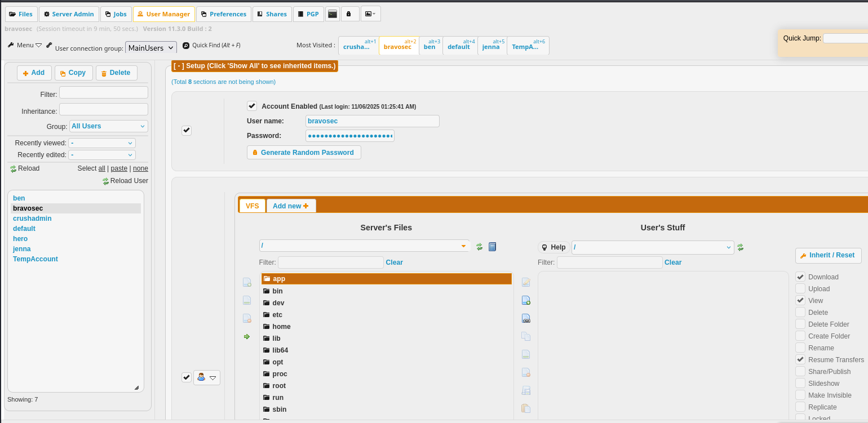Open the Recently viewed dropdown
The width and height of the screenshot is (868, 423).
click(x=102, y=143)
